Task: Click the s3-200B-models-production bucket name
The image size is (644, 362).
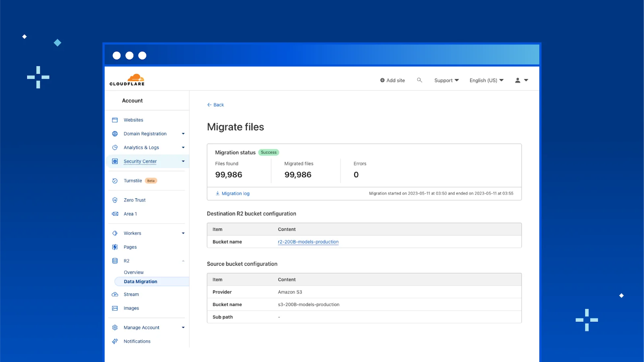Action: (x=309, y=304)
